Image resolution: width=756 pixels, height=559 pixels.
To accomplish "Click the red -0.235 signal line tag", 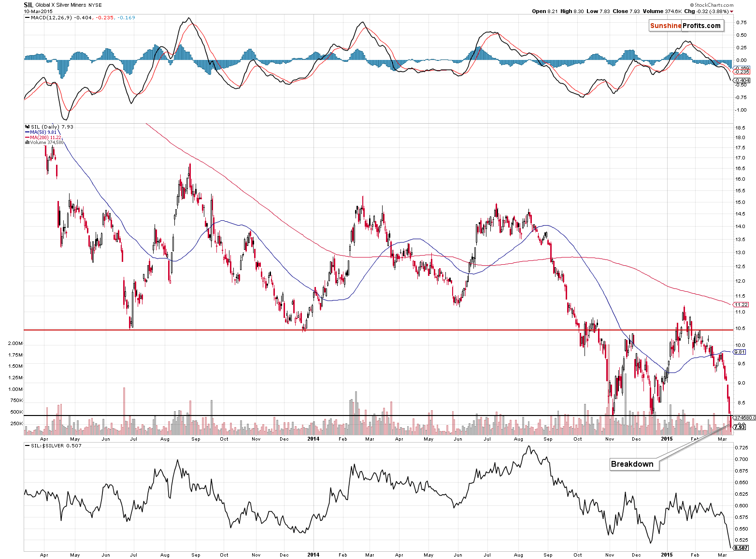I will (742, 72).
